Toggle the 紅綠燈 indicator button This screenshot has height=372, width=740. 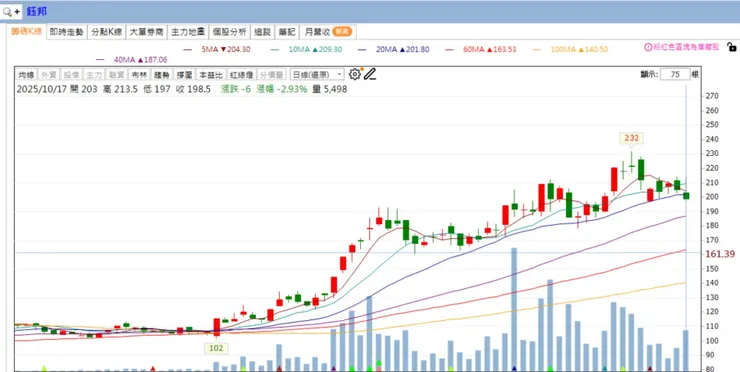click(241, 75)
